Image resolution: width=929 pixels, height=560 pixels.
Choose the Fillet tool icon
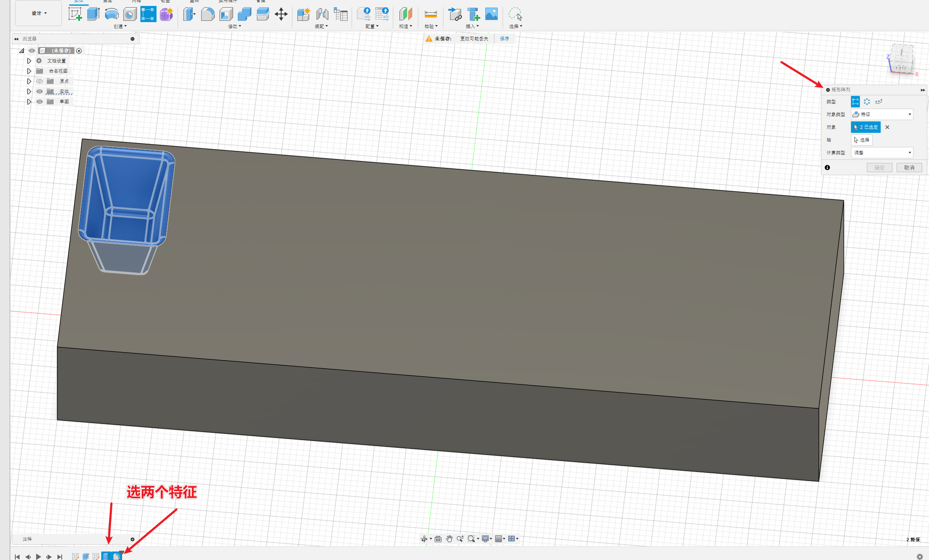pyautogui.click(x=208, y=14)
